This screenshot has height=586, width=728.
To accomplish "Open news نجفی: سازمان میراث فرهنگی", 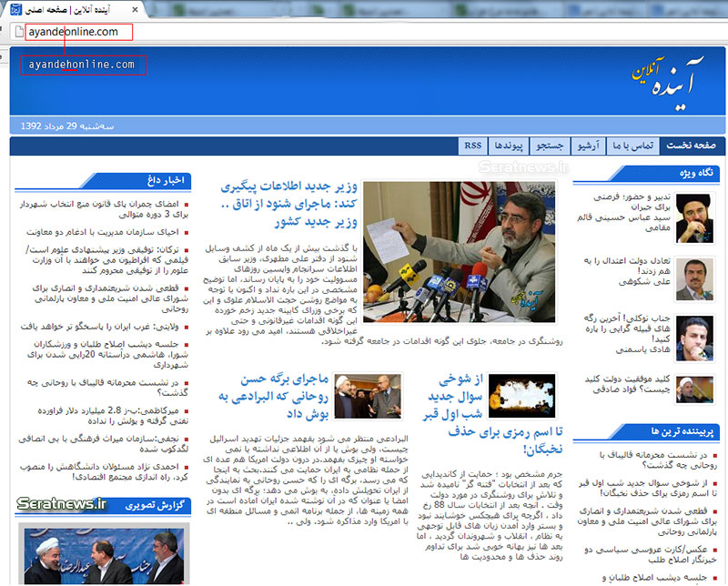I will pyautogui.click(x=104, y=443).
